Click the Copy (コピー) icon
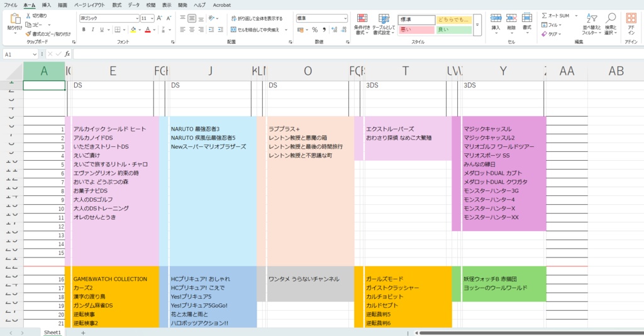644x336 pixels. click(x=28, y=24)
